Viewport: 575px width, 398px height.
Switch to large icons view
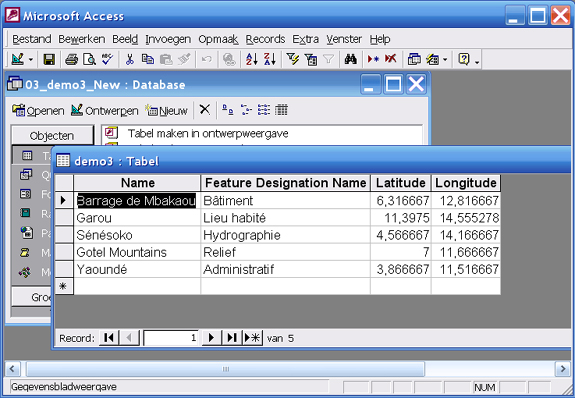pyautogui.click(x=228, y=110)
